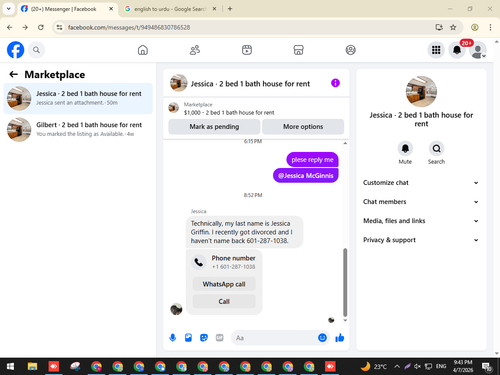Open File Explorer from the taskbar
The image size is (500, 375).
click(x=32, y=367)
